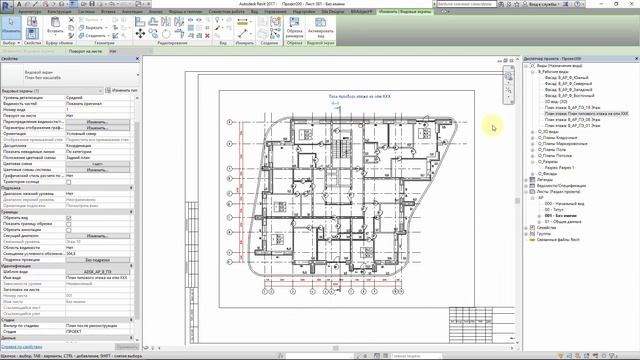Expand the Легенды tree node
640x360 pixels.
pos(526,180)
